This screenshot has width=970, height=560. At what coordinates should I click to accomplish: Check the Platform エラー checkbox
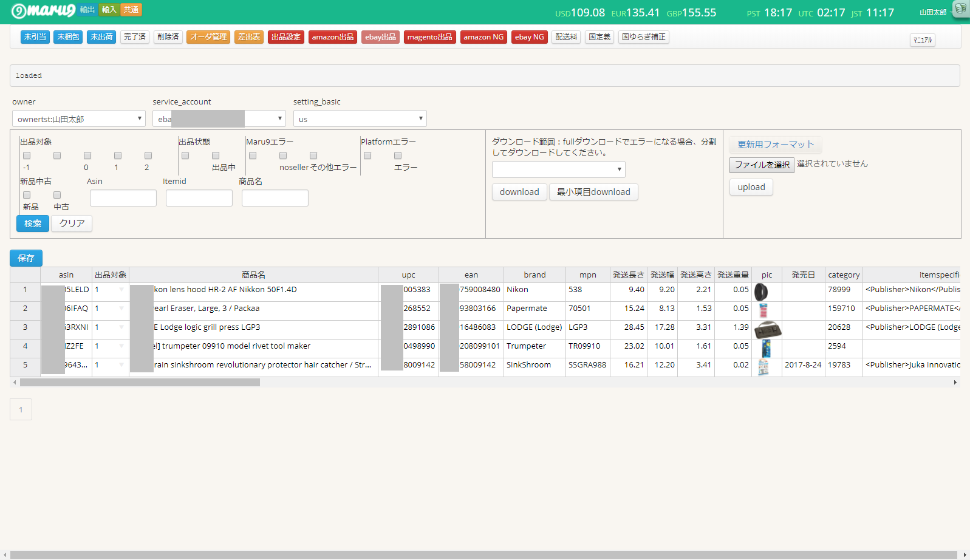coord(398,155)
